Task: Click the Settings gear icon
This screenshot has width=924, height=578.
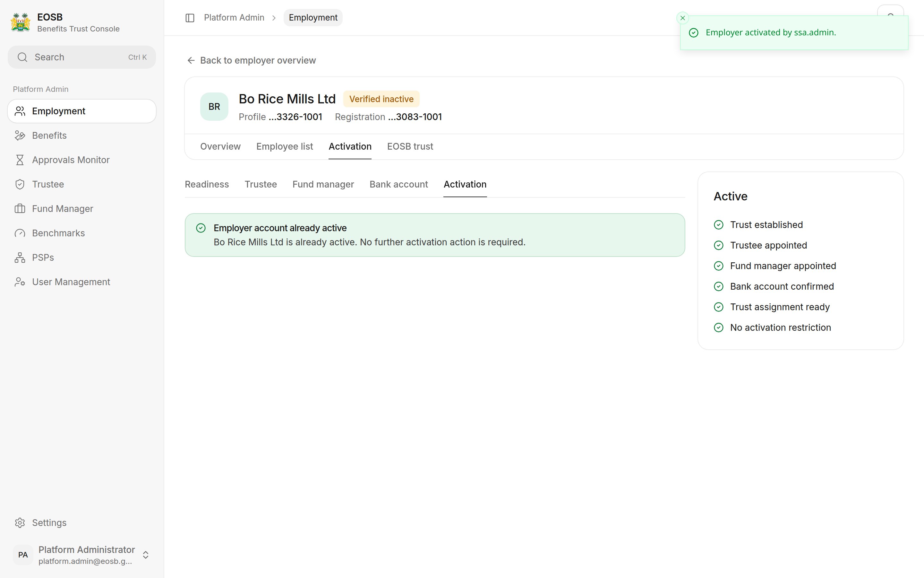Action: 20,523
